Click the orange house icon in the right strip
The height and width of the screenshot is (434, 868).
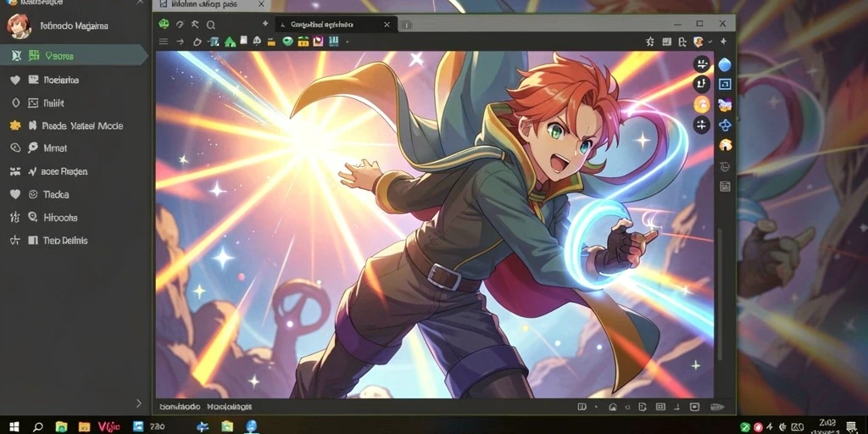[726, 145]
